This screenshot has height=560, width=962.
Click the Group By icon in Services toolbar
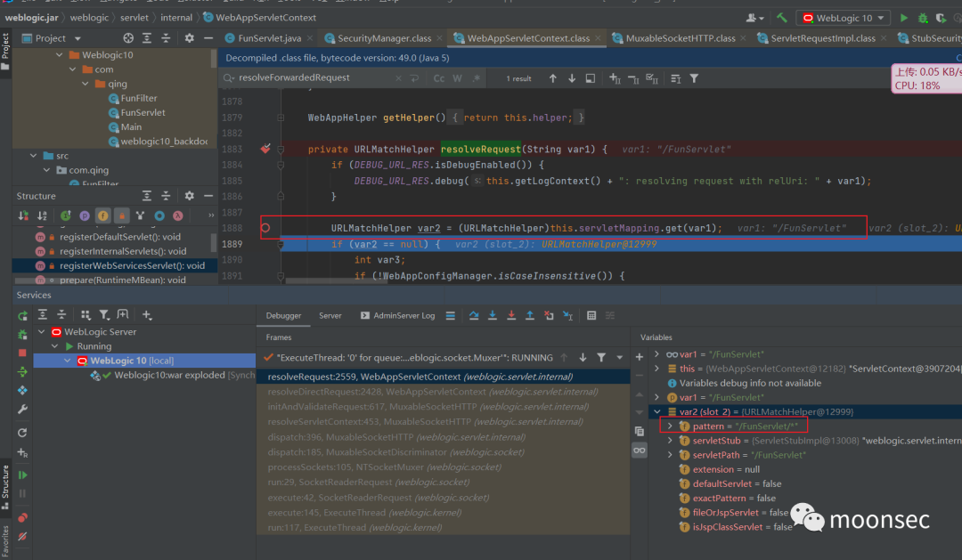coord(86,314)
